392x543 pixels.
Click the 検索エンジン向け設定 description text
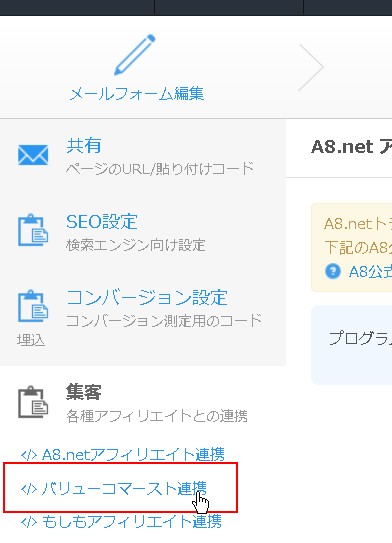135,245
